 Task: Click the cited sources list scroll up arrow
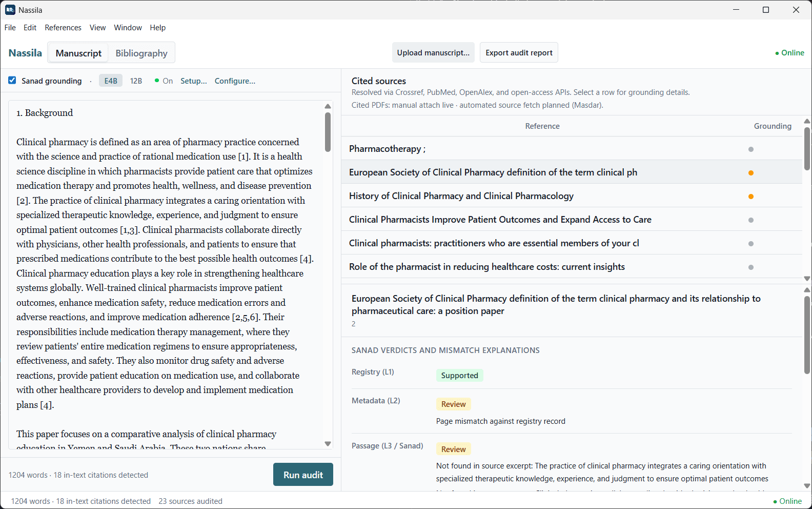coord(807,122)
